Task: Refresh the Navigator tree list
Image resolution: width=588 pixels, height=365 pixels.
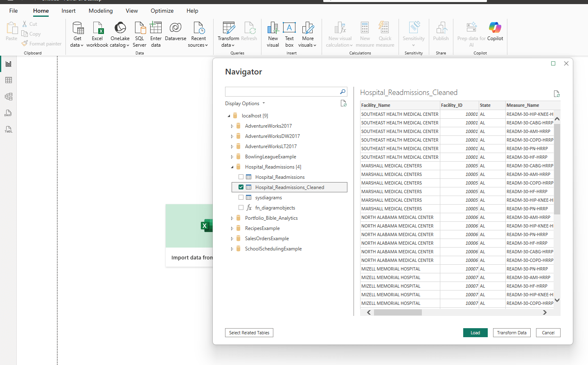Action: click(x=344, y=104)
